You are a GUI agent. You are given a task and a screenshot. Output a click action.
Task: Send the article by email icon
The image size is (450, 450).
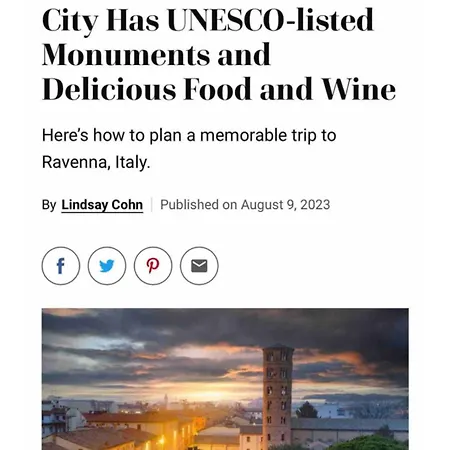click(199, 266)
